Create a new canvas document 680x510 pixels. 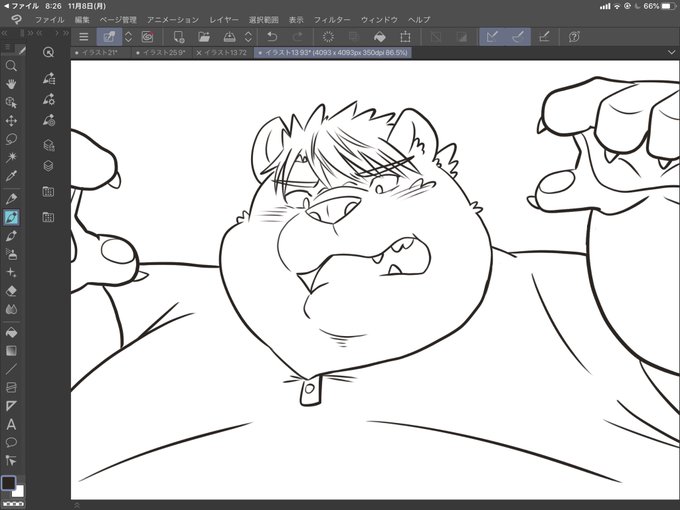tap(179, 37)
